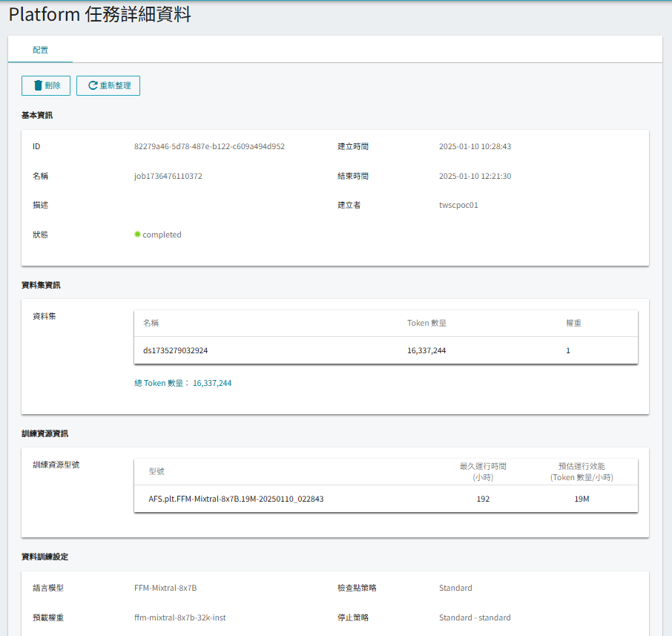672x636 pixels.
Task: Click the completed status text
Action: click(x=162, y=235)
